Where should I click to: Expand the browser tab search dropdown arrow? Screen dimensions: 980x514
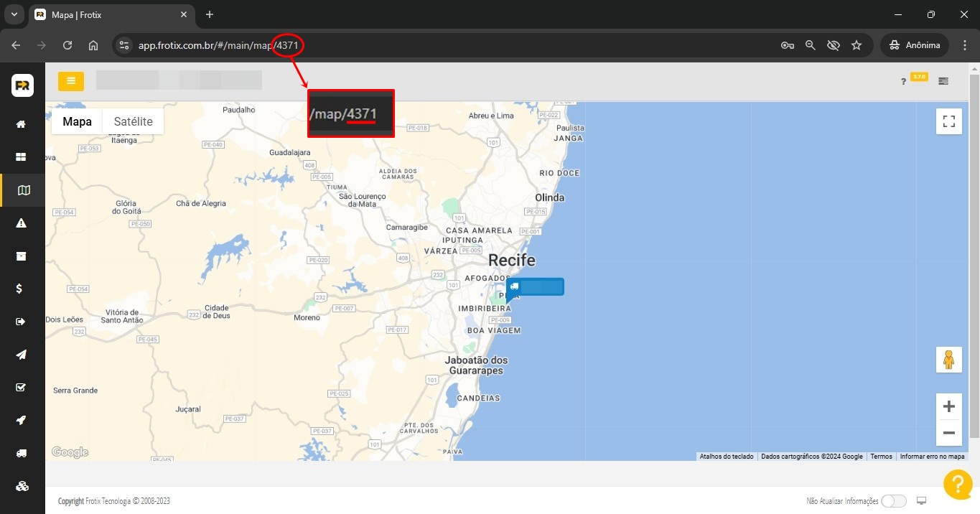14,14
